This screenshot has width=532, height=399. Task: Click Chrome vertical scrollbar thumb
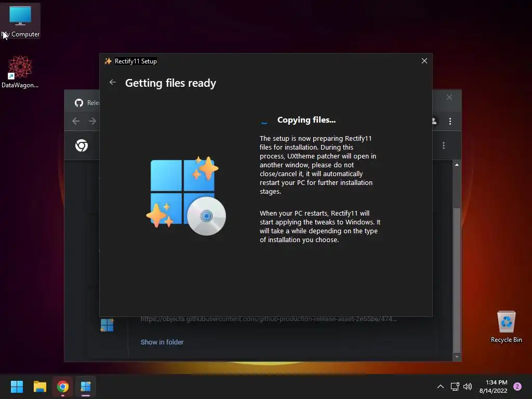(457, 280)
